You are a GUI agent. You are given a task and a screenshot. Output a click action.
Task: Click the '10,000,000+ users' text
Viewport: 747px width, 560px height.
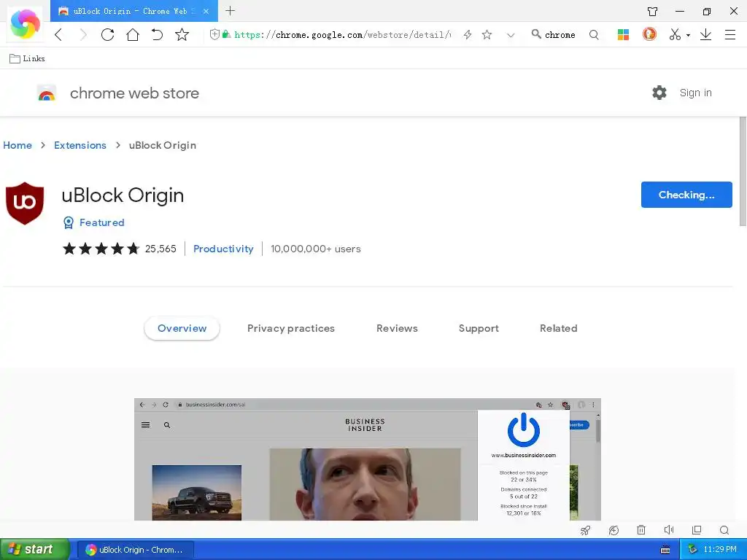point(316,249)
